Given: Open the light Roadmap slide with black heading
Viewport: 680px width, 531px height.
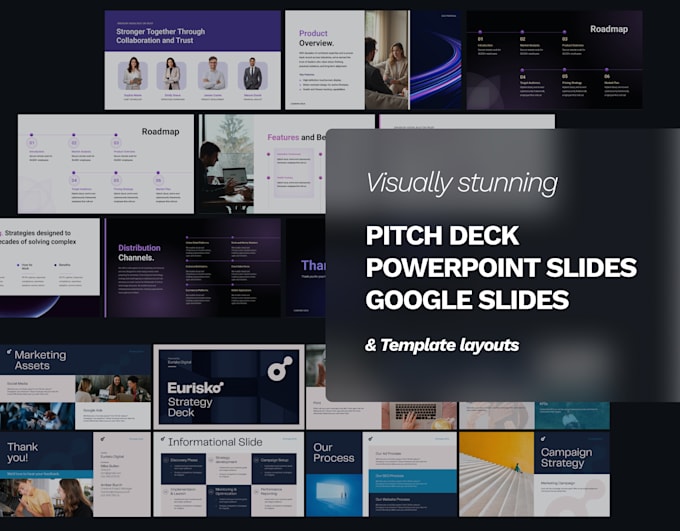Looking at the screenshot, I should pyautogui.click(x=106, y=164).
